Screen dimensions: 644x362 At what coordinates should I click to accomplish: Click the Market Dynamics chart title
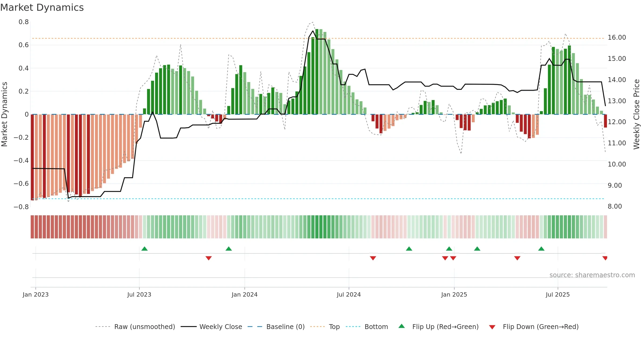[x=42, y=8]
